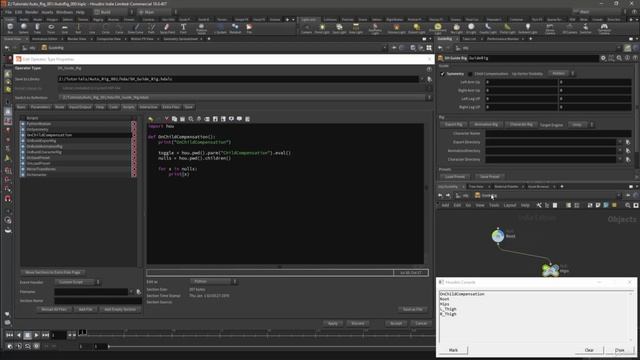Open the file chooser next to Save to Library
This screenshot has width=640, height=360.
point(429,79)
